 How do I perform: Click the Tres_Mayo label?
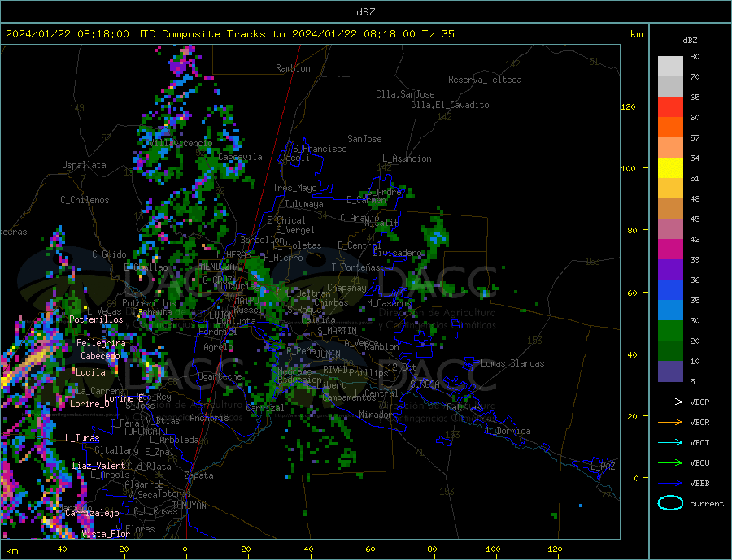tap(295, 188)
